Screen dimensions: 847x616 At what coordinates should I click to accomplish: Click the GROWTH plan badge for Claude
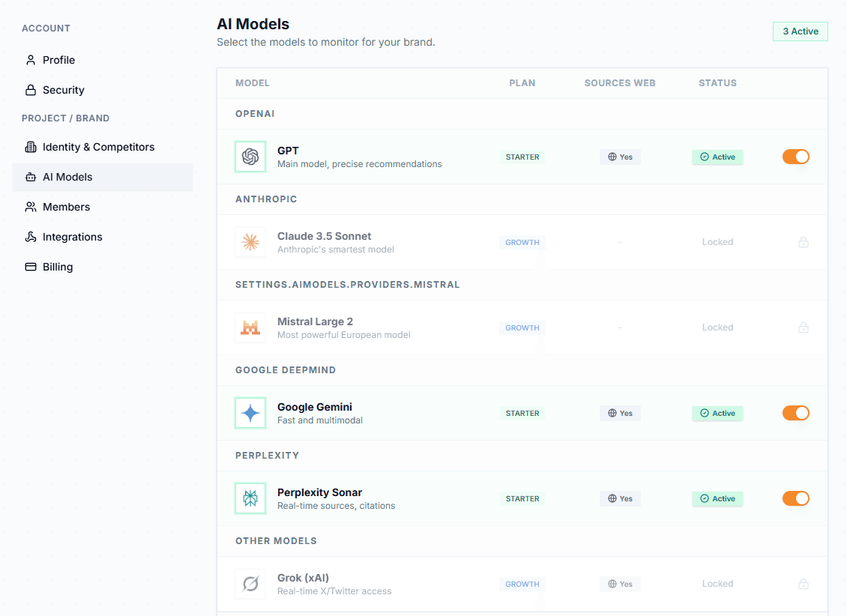tap(522, 242)
